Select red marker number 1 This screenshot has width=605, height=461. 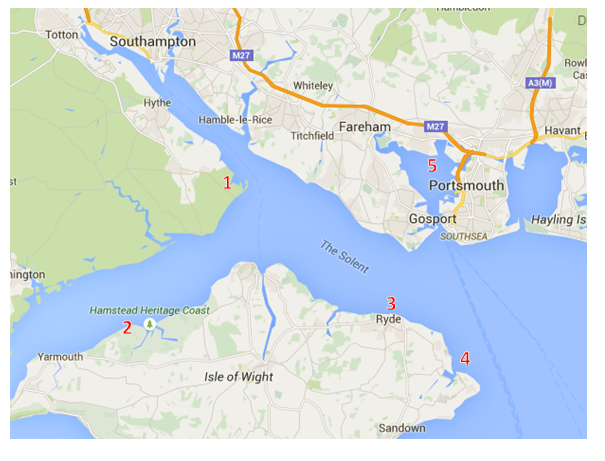[227, 182]
